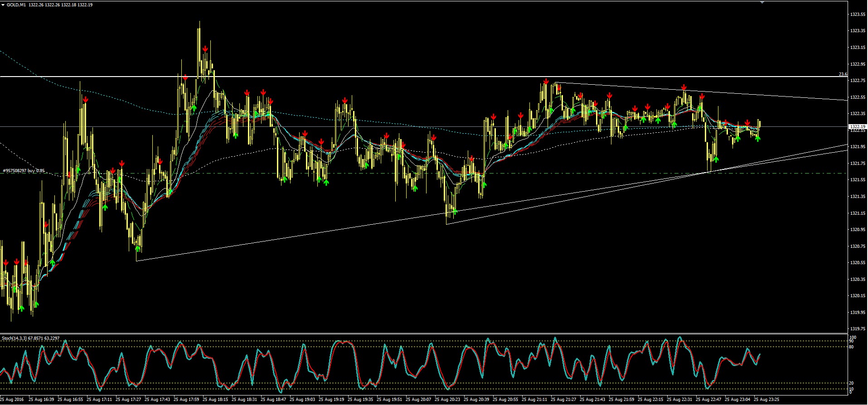This screenshot has width=868, height=405.
Task: Click the 25 Aug 18:15 time label
Action: point(215,400)
